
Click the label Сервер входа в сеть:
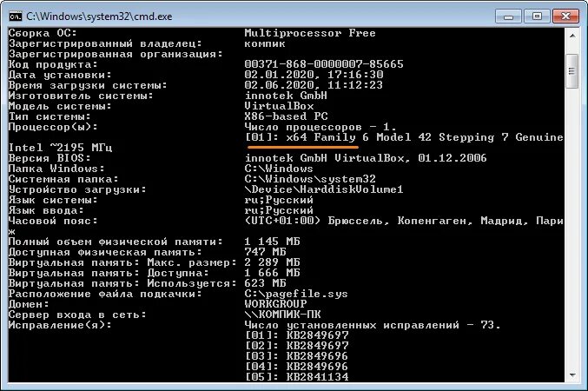(x=77, y=315)
